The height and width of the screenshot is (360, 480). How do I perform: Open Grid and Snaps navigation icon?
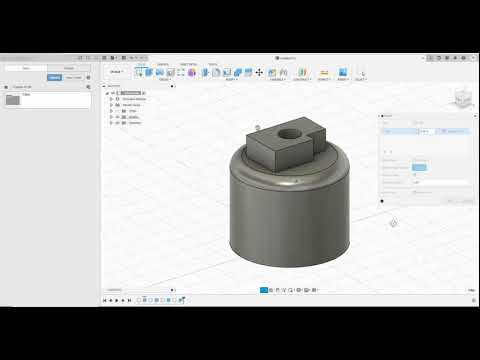(x=307, y=290)
